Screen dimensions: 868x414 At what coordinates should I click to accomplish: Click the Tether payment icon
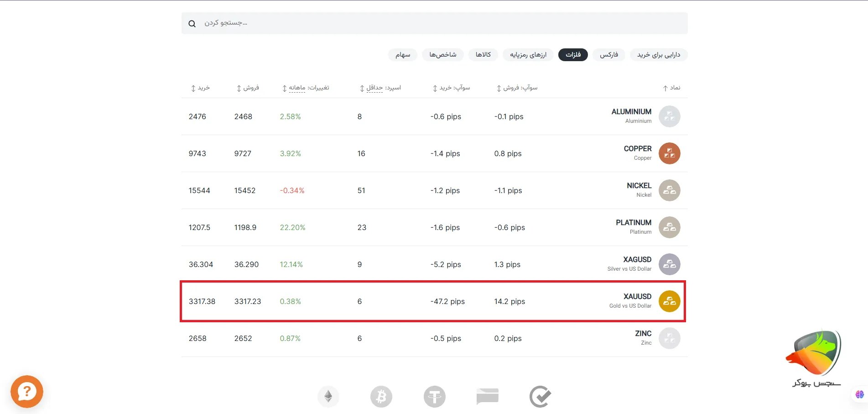[434, 397]
